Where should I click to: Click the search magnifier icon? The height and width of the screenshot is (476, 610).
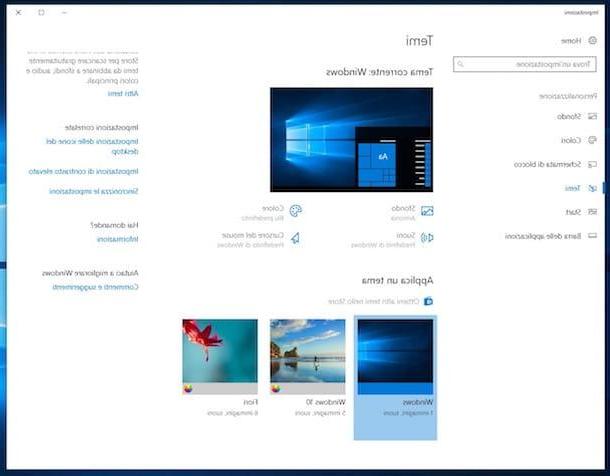point(461,64)
